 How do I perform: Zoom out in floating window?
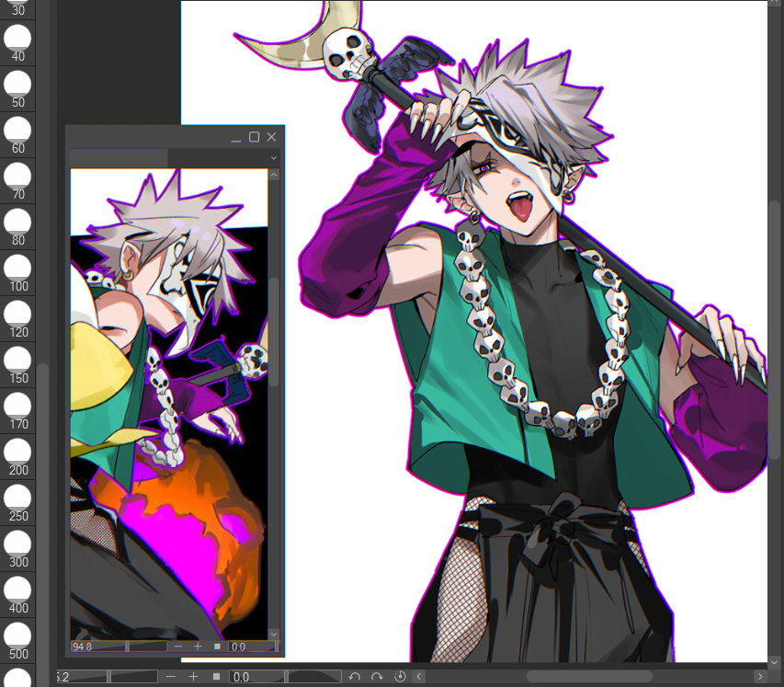(178, 647)
